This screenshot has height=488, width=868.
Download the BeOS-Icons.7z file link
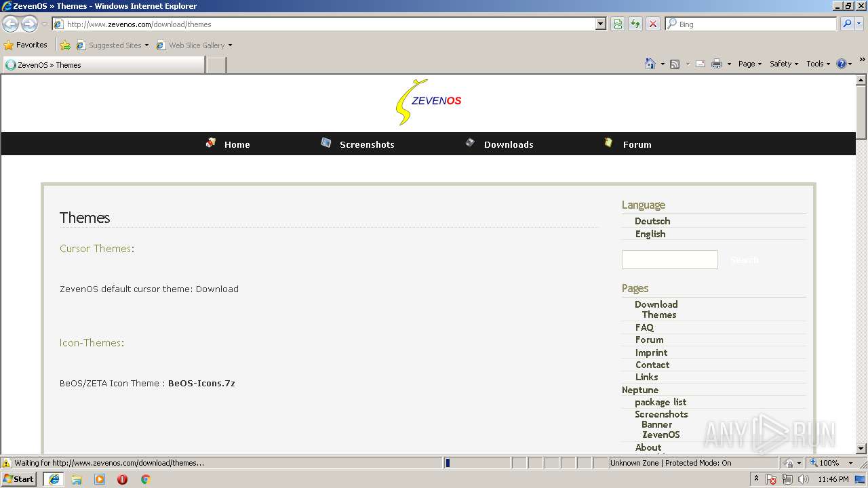click(201, 383)
